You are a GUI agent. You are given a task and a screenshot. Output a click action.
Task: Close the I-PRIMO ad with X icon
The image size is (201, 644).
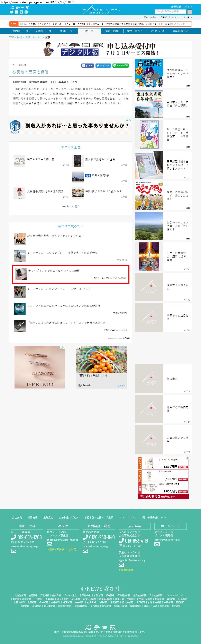coord(64,347)
